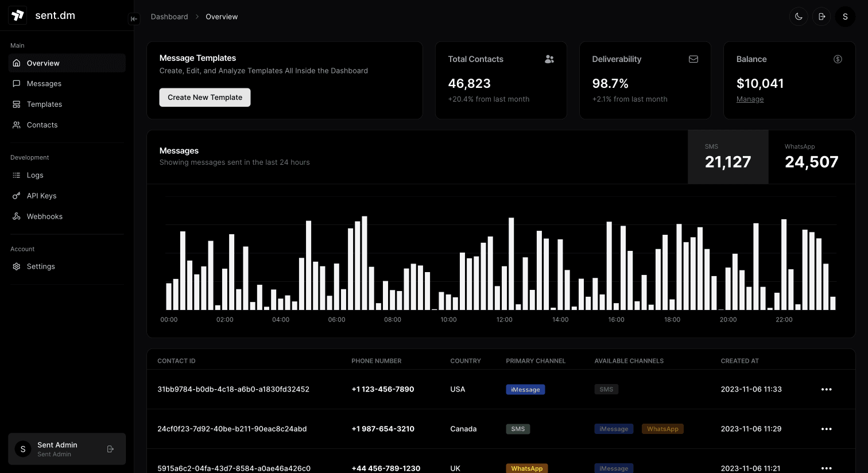
Task: Open the S avatar in the top right
Action: click(845, 16)
